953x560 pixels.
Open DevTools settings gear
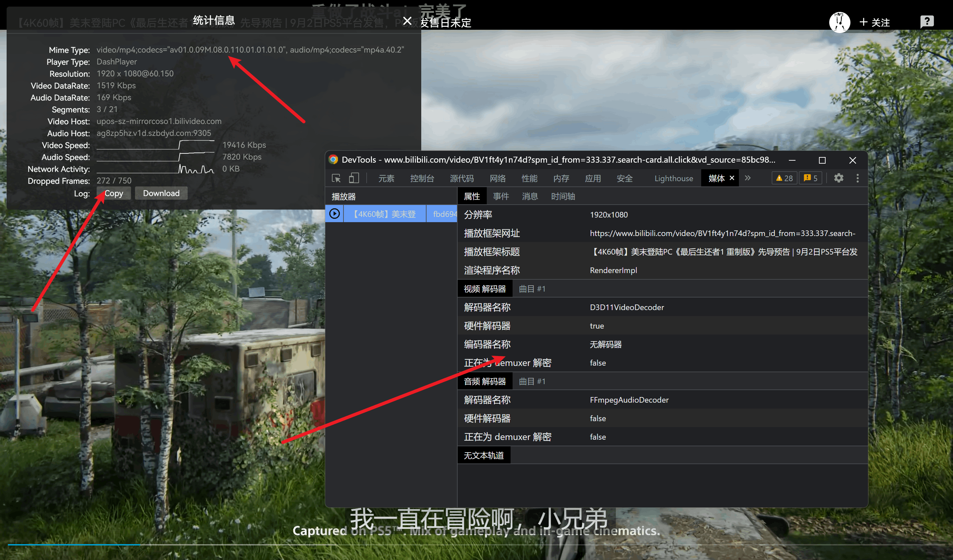tap(839, 178)
